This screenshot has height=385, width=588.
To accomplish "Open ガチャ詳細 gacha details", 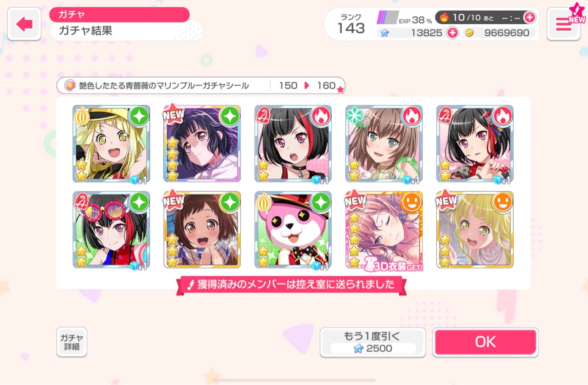I will 72,342.
